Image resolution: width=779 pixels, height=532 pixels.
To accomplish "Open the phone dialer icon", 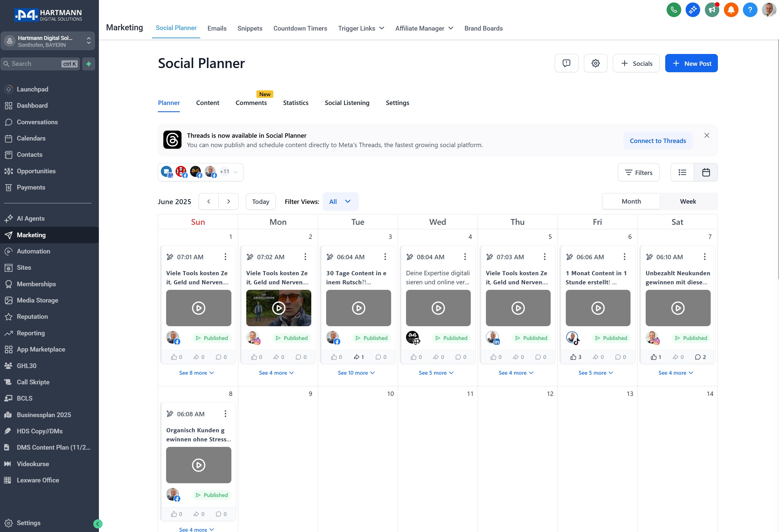I will pyautogui.click(x=673, y=9).
